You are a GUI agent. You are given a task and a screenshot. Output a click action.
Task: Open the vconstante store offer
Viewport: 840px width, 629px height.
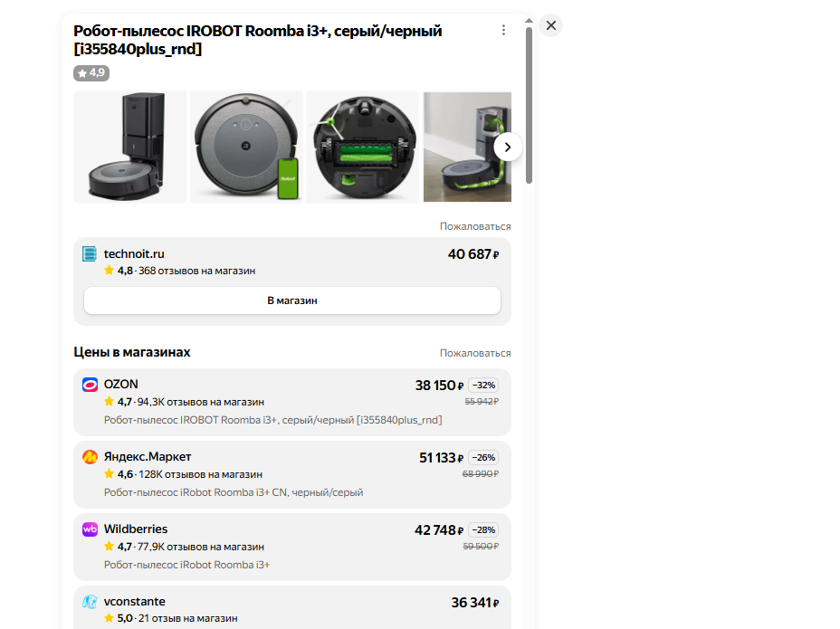point(292,607)
